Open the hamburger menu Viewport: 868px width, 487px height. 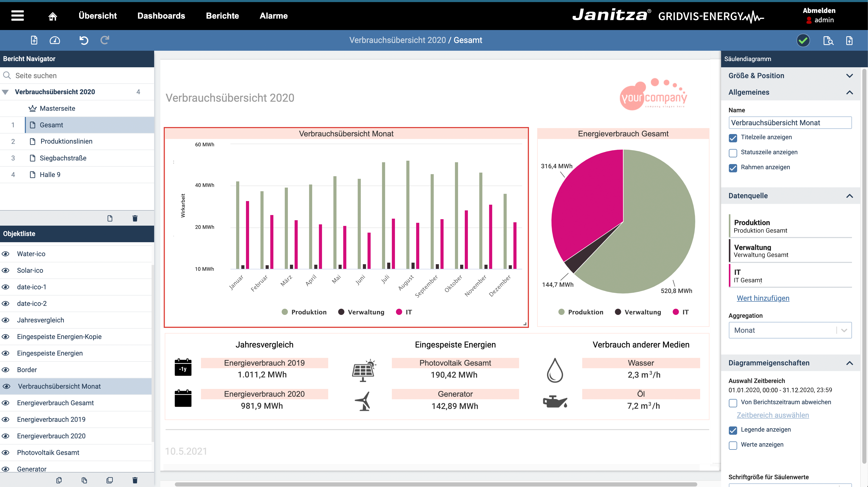pyautogui.click(x=17, y=16)
